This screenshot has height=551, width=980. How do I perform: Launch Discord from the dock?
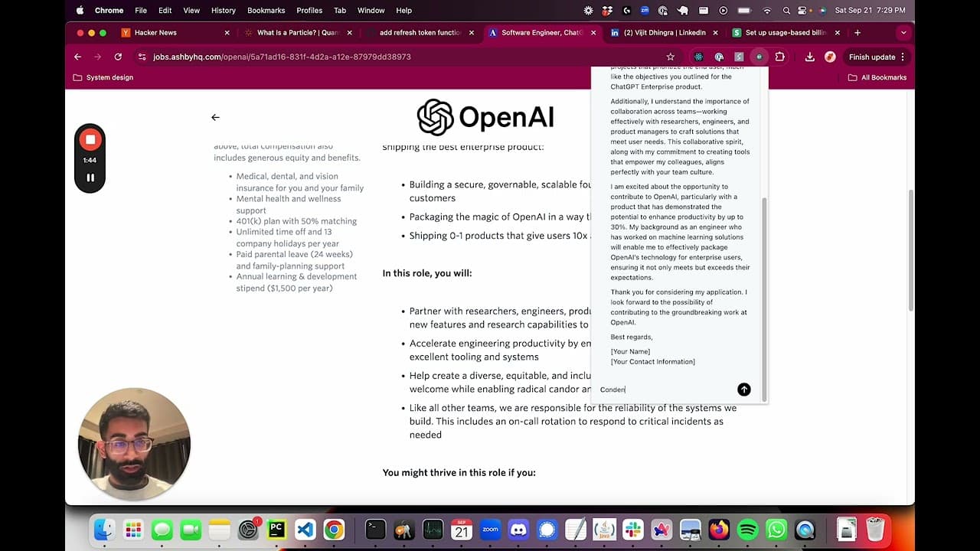tap(519, 530)
